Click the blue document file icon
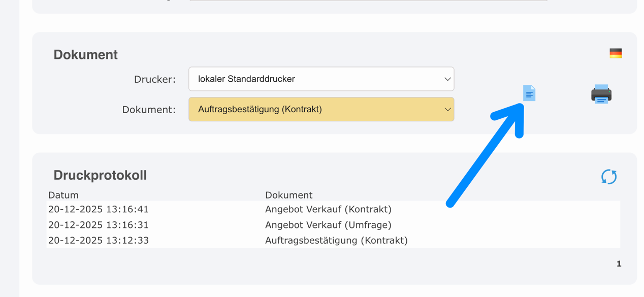Screen dimensions: 644x297 (529, 93)
